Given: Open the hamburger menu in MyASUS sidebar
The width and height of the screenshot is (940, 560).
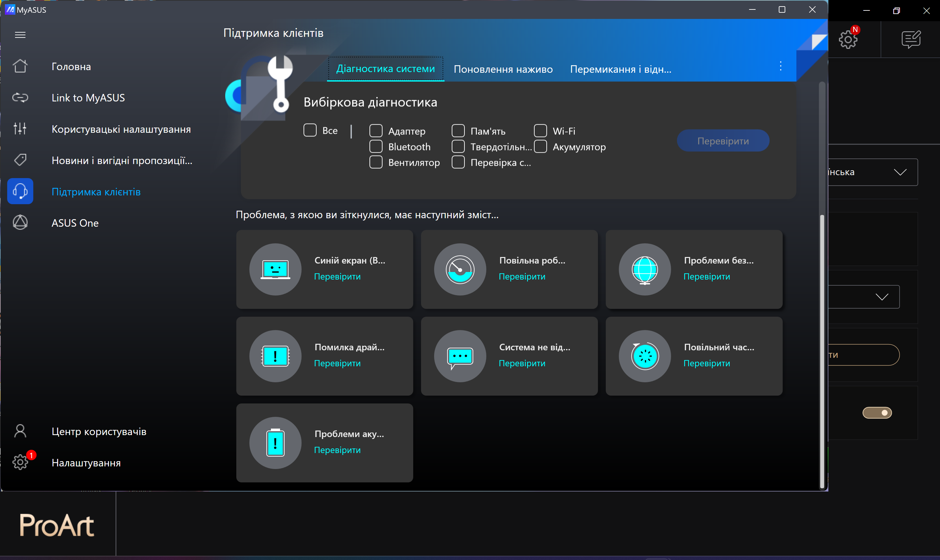Looking at the screenshot, I should [x=20, y=35].
